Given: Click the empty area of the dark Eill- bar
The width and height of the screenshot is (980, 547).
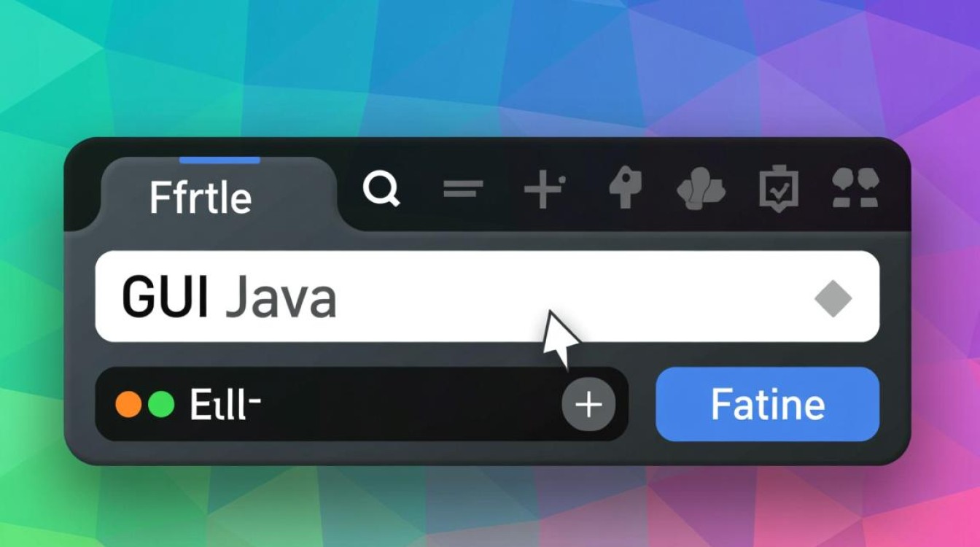Looking at the screenshot, I should (408, 404).
